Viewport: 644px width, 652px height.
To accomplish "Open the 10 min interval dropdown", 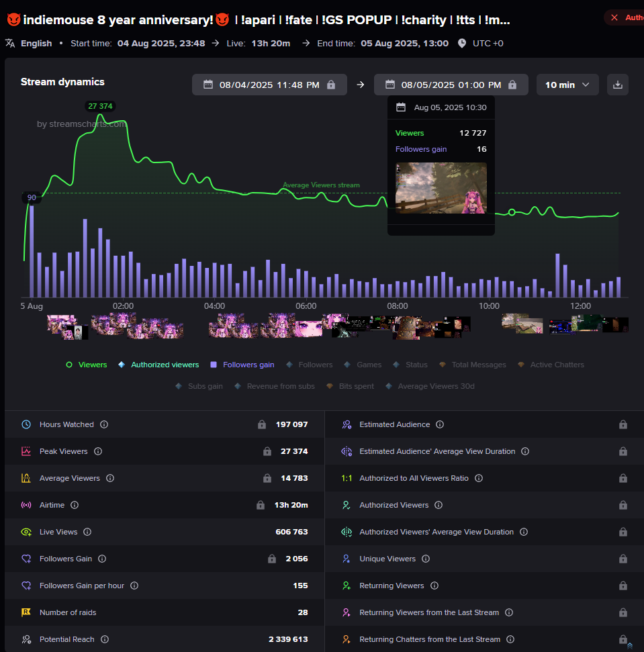I will click(x=567, y=85).
